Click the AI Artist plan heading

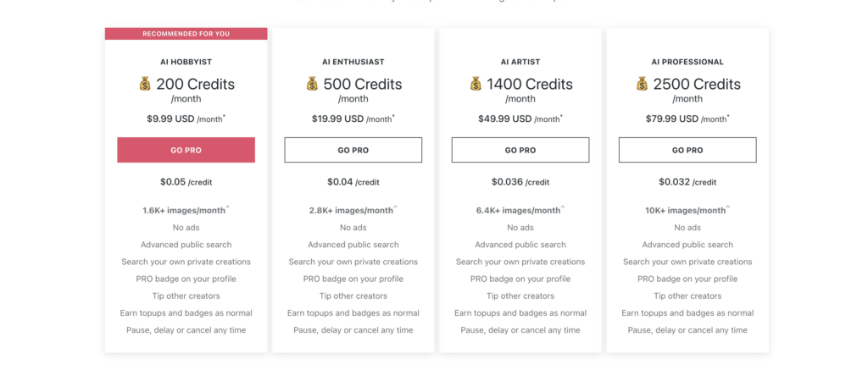(520, 62)
